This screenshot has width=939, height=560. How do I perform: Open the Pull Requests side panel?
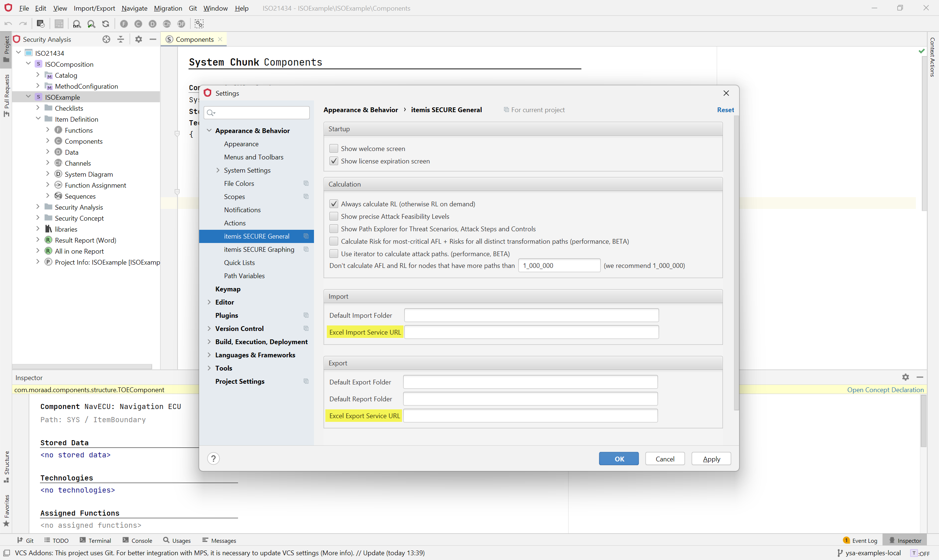click(x=6, y=96)
